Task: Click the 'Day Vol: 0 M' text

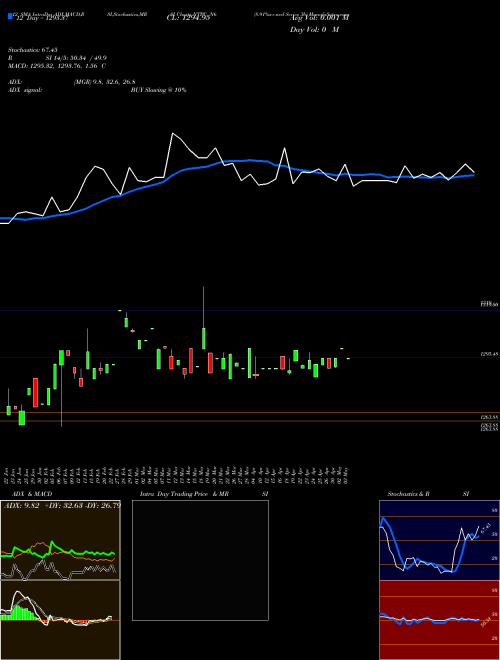Action: [x=314, y=29]
